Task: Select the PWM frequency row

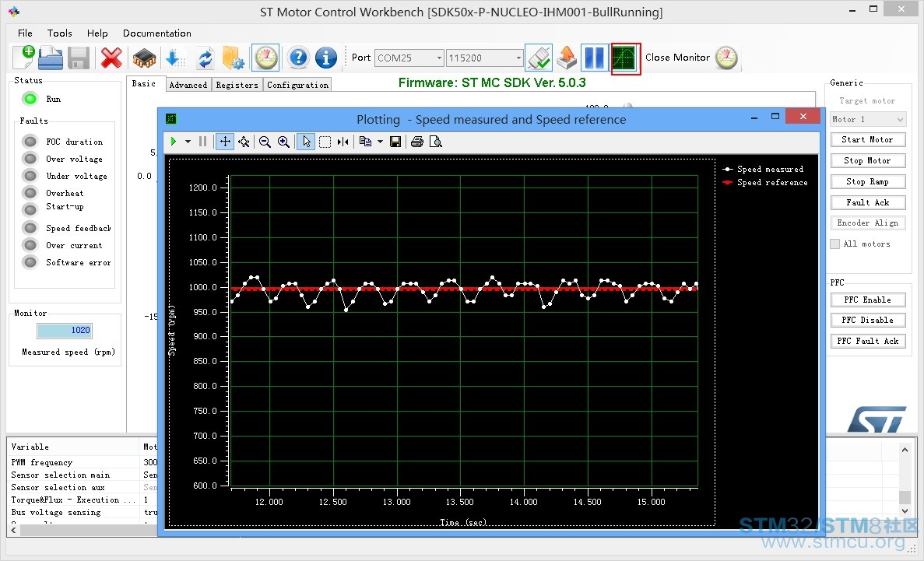Action: [x=83, y=463]
